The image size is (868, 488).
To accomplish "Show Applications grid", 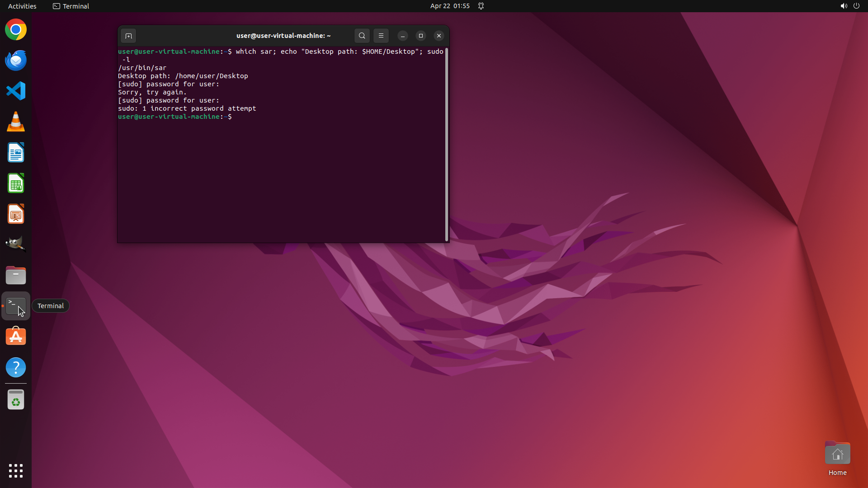I will point(16,470).
